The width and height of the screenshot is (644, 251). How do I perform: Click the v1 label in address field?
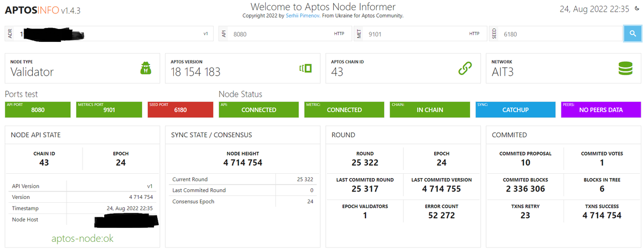click(x=206, y=33)
